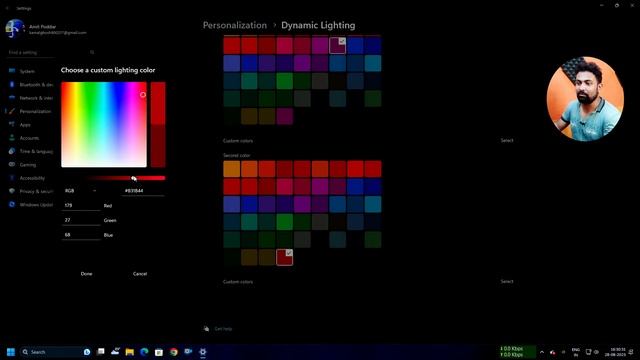Screen dimensions: 640x360
Task: Open the Gaming settings category
Action: click(x=29, y=165)
